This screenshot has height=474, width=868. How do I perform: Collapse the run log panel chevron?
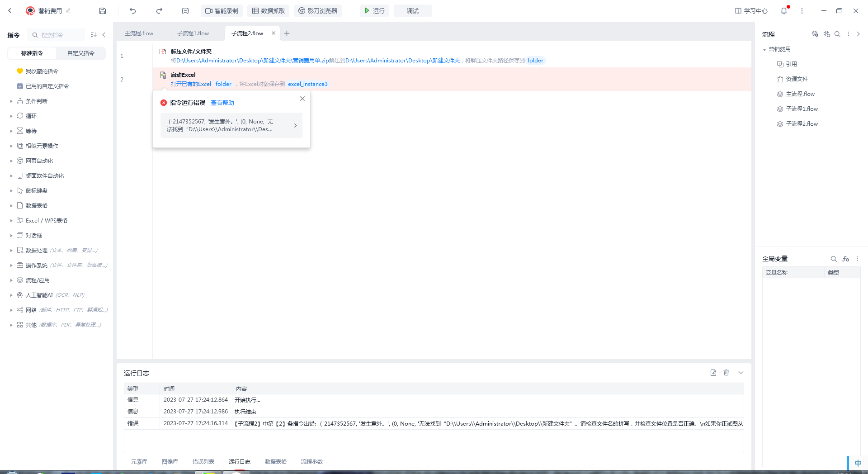[x=741, y=373]
